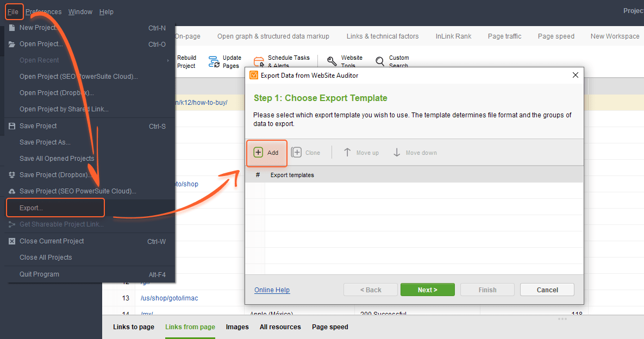Click the k12/how-to-buy/ page link

(x=201, y=103)
